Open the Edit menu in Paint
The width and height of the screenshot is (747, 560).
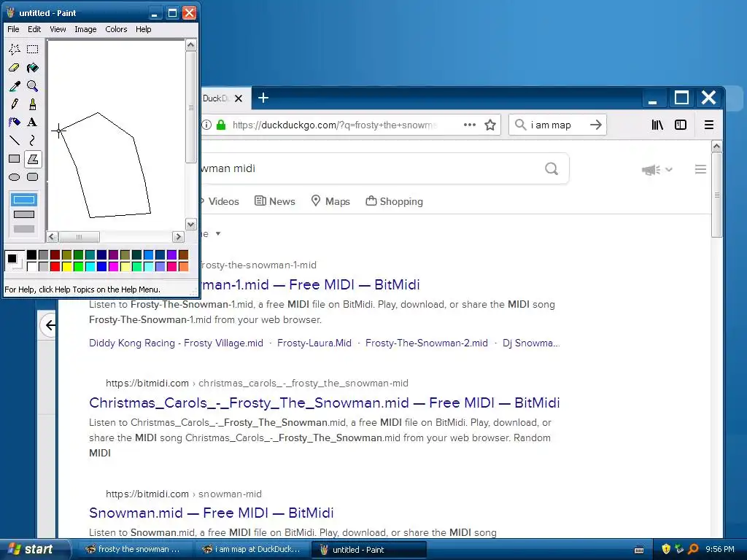click(x=34, y=29)
